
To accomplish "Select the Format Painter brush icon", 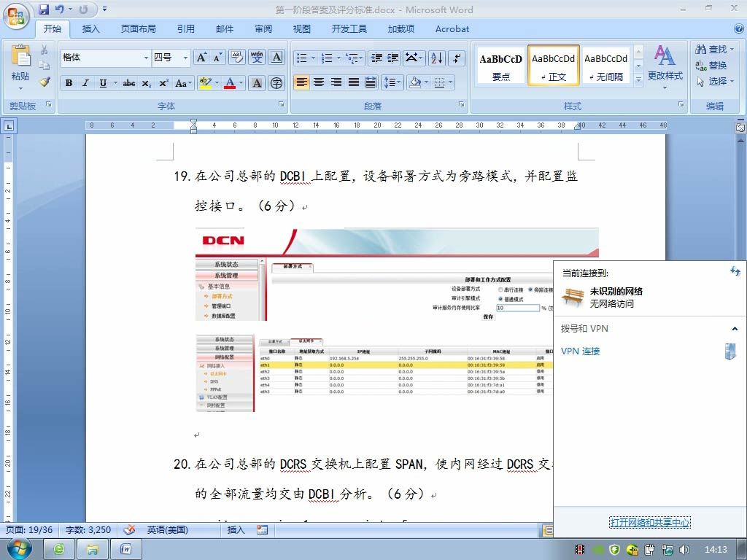I will (44, 82).
